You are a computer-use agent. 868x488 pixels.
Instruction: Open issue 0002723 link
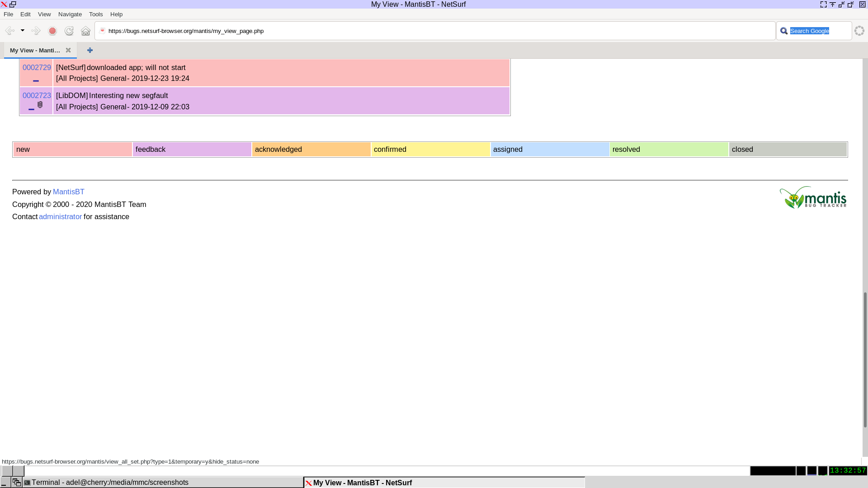[37, 95]
